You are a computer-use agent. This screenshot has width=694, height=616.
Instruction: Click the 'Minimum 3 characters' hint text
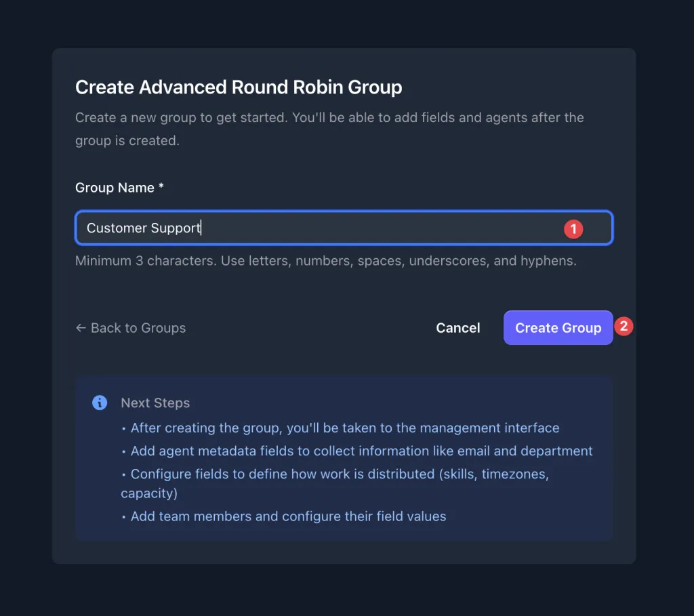pyautogui.click(x=325, y=260)
